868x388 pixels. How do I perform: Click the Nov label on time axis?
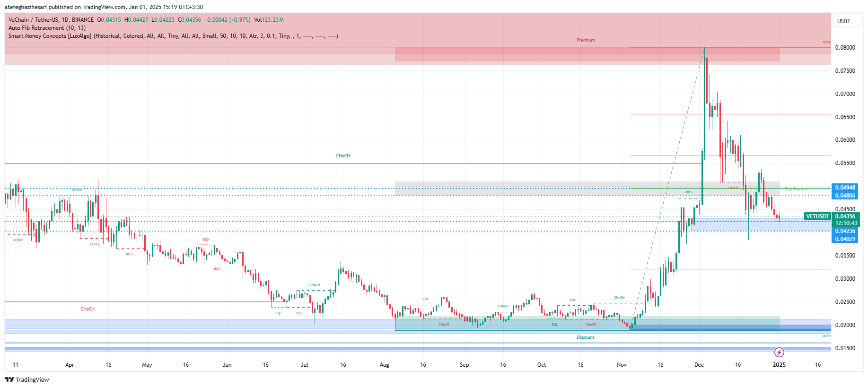coord(622,365)
